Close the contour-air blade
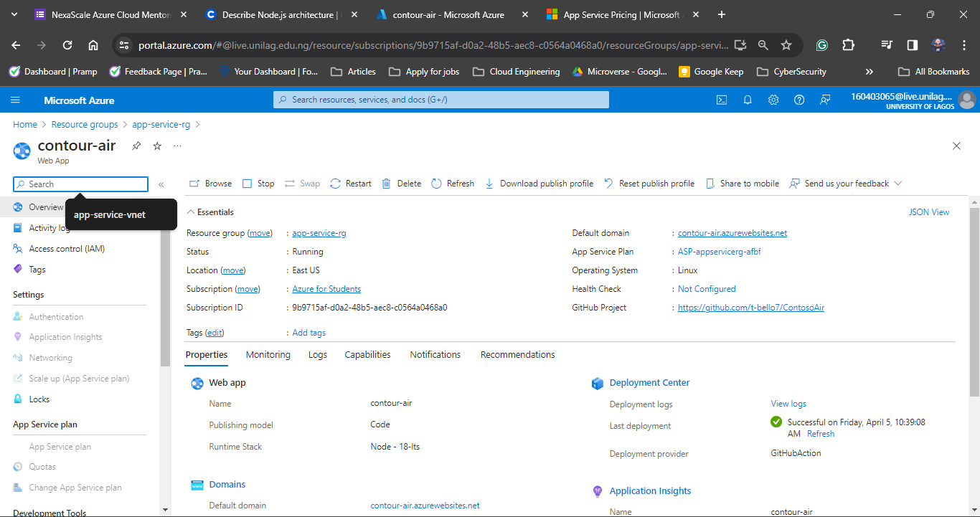The width and height of the screenshot is (980, 517). pos(956,146)
